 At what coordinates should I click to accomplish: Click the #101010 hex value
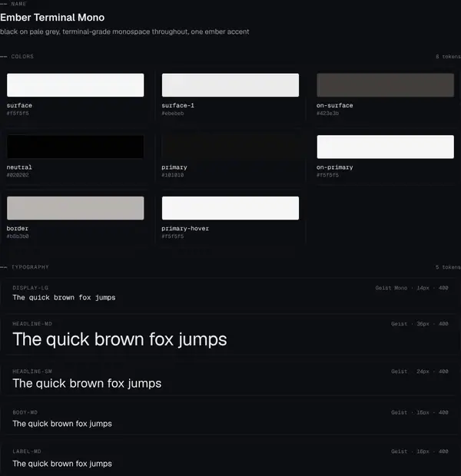[x=173, y=175]
